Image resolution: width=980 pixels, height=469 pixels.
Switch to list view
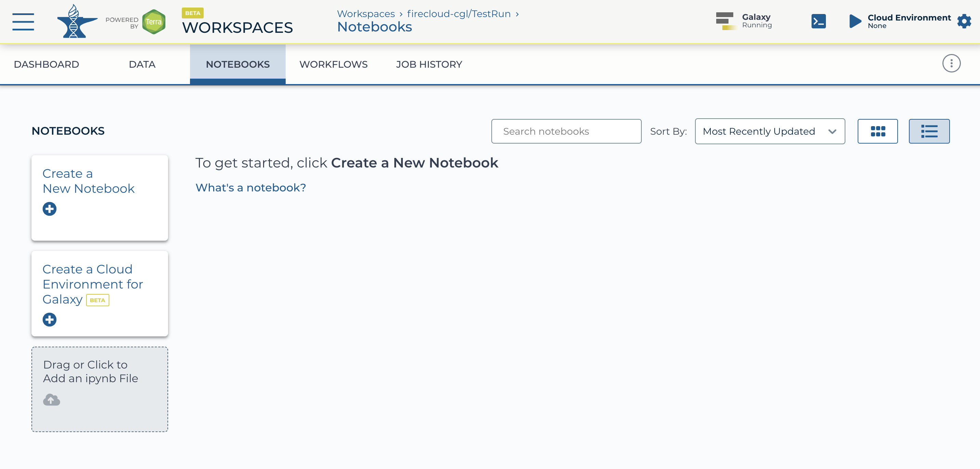pyautogui.click(x=929, y=131)
